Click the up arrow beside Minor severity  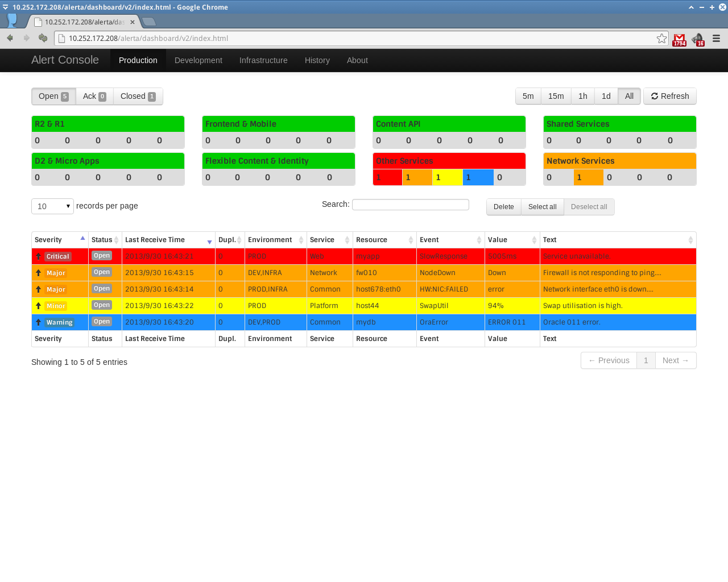(38, 306)
